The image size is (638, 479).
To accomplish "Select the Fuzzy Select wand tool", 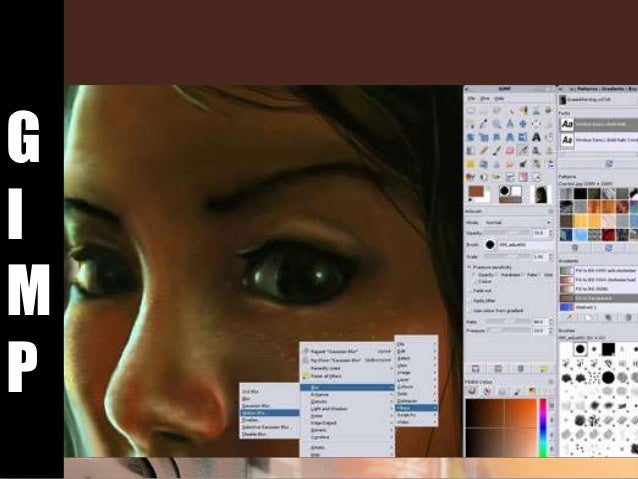I will pos(510,111).
